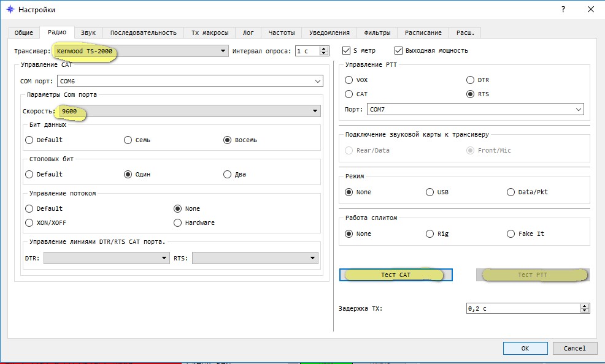Go to the Tx макросы tab

pyautogui.click(x=210, y=32)
